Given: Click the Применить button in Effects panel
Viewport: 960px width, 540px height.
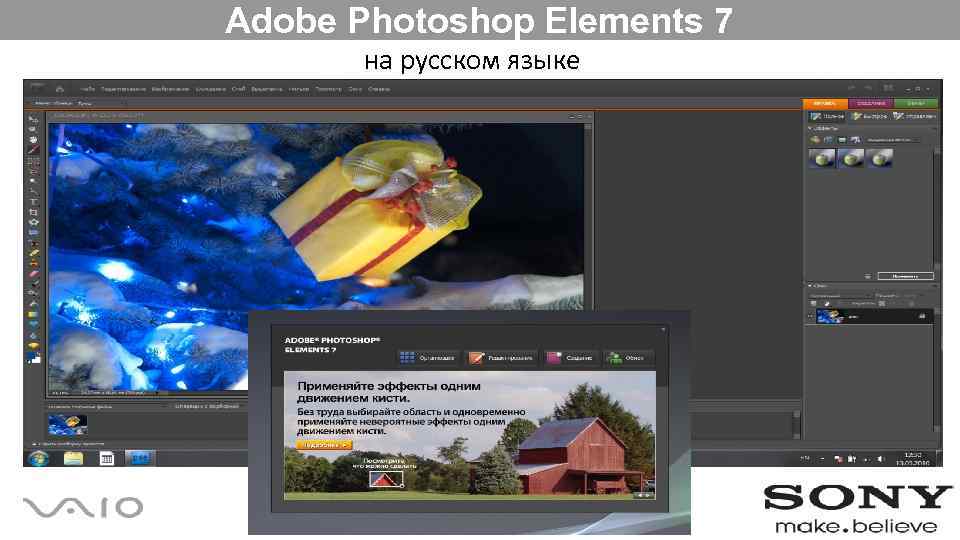Looking at the screenshot, I should pos(906,276).
